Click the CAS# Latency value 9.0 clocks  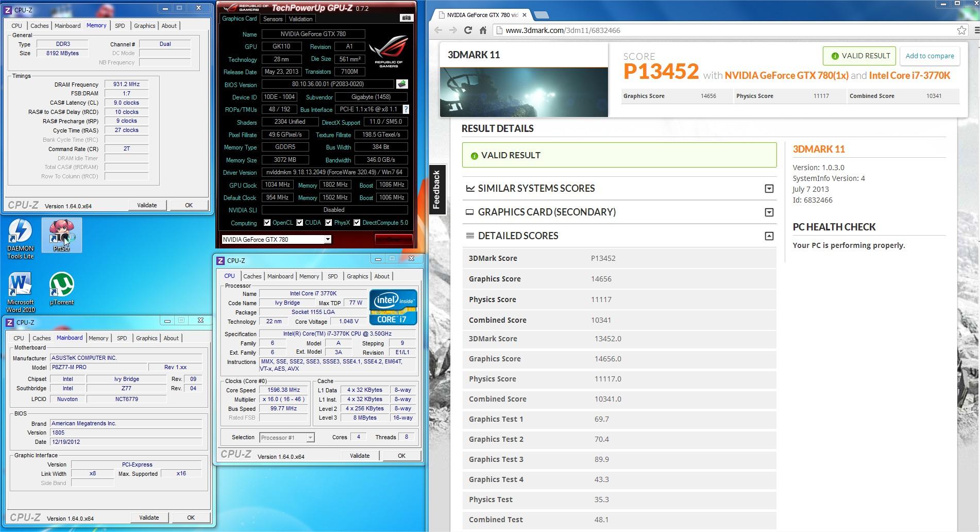[x=126, y=103]
